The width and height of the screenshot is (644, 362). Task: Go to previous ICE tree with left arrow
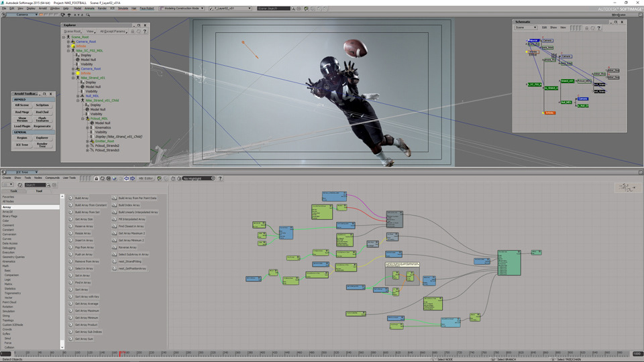tap(127, 178)
